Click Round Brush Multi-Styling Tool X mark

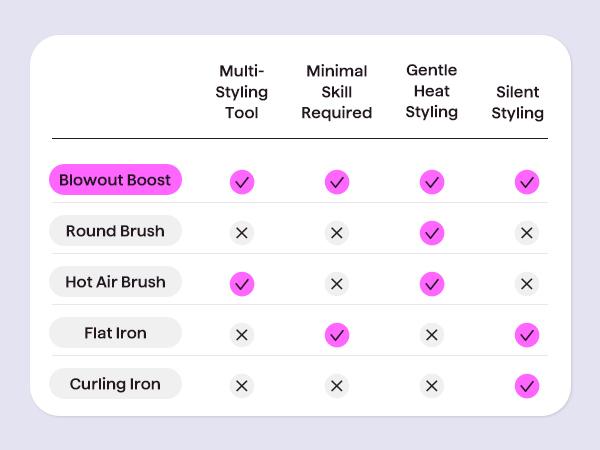click(242, 233)
